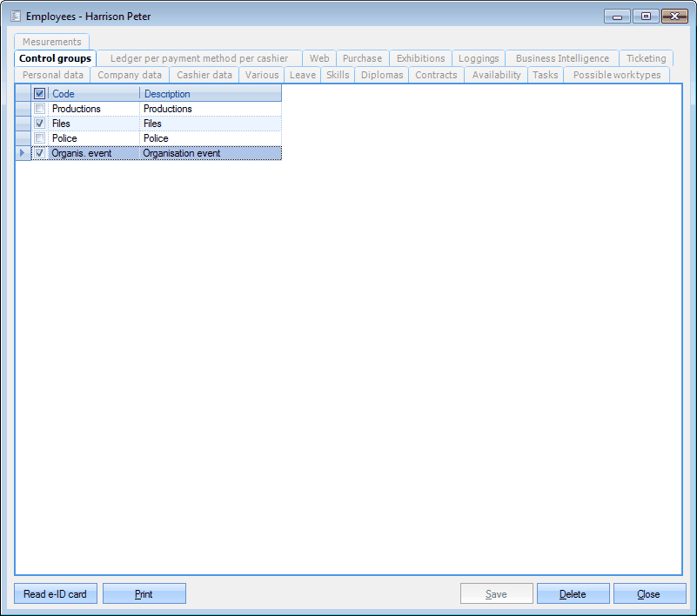Open the Business Intelligence tab
The image size is (697, 616).
[x=562, y=58]
